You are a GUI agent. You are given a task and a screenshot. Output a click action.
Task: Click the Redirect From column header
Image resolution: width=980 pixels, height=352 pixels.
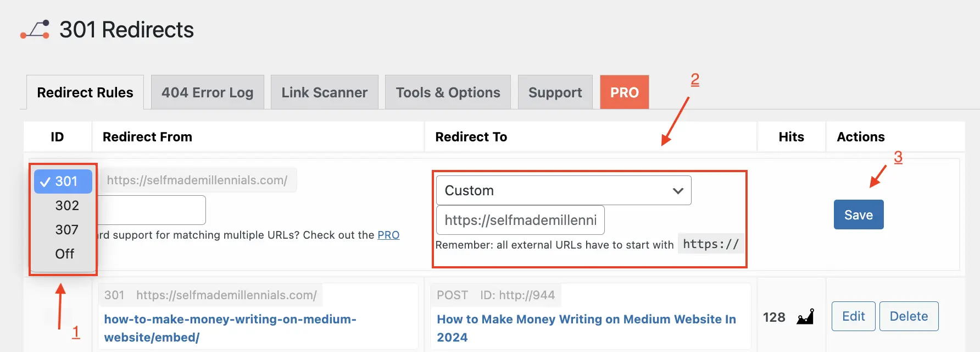click(147, 137)
